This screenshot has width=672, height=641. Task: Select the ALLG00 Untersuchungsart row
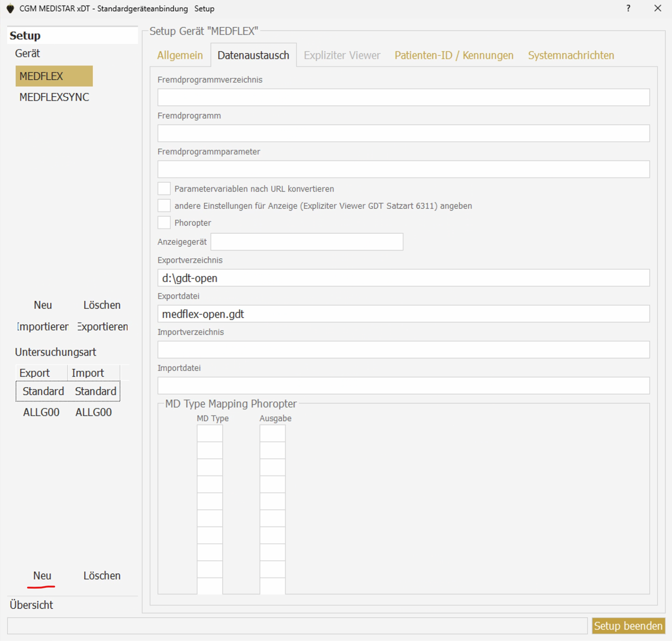point(67,412)
